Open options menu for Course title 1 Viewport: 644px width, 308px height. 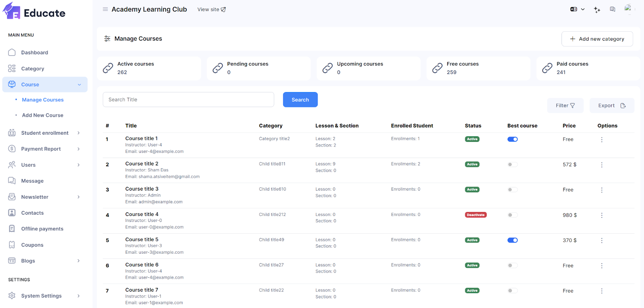pos(602,140)
